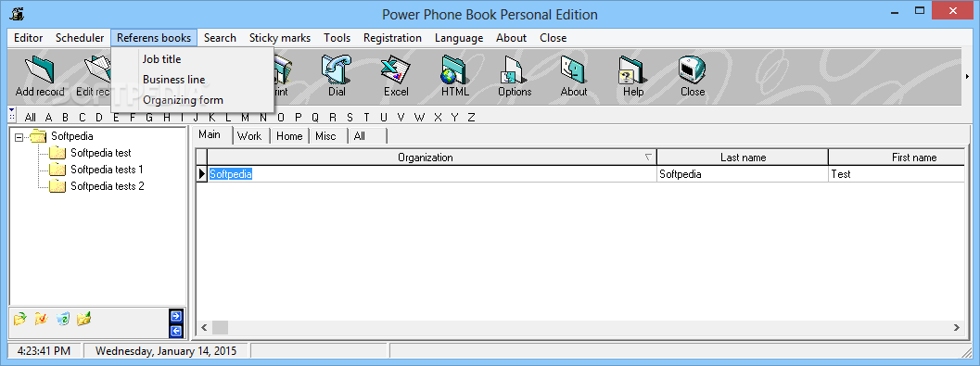Click the First name column header
This screenshot has height=366, width=980.
pyautogui.click(x=897, y=158)
